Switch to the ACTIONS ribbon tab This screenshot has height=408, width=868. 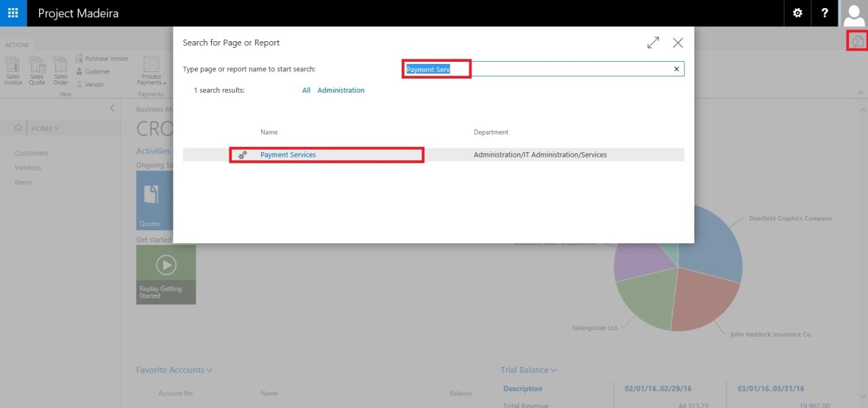click(17, 45)
